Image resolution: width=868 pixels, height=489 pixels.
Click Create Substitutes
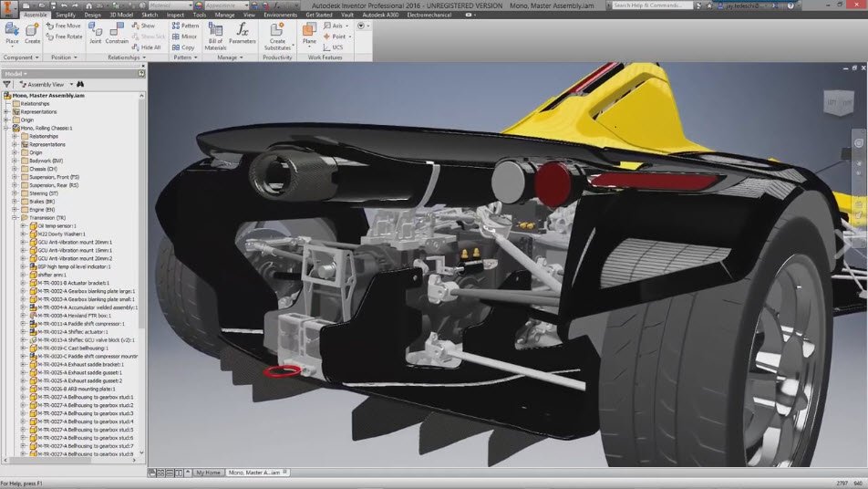pyautogui.click(x=277, y=36)
